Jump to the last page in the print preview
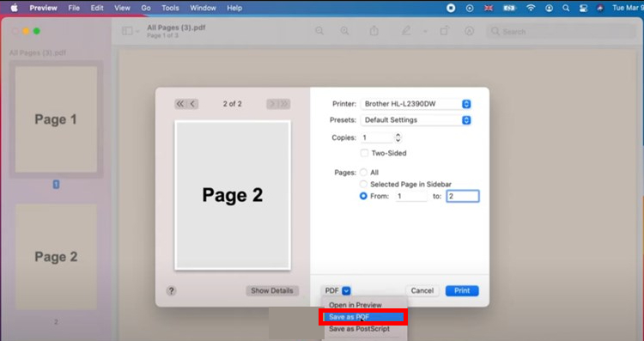The width and height of the screenshot is (644, 341). 284,104
